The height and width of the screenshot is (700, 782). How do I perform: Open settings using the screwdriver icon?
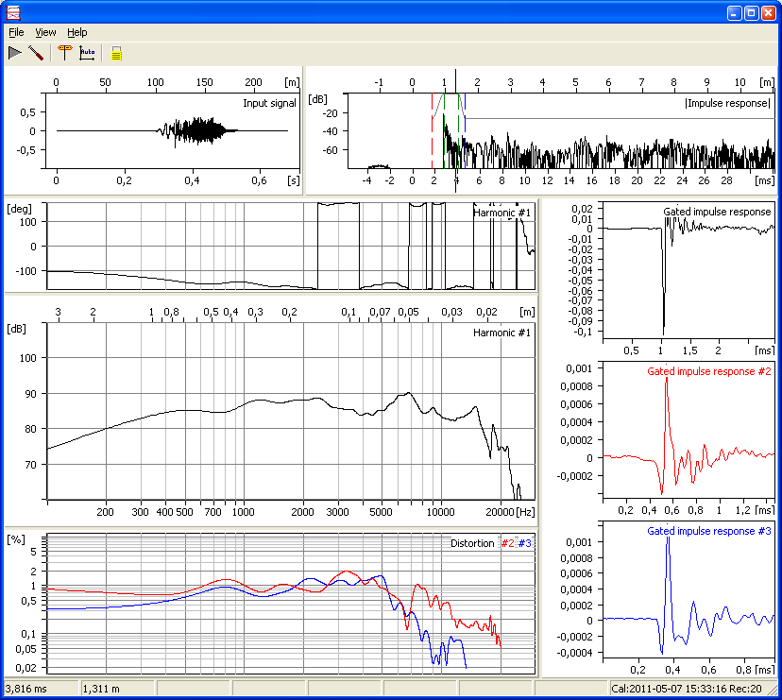pyautogui.click(x=36, y=53)
